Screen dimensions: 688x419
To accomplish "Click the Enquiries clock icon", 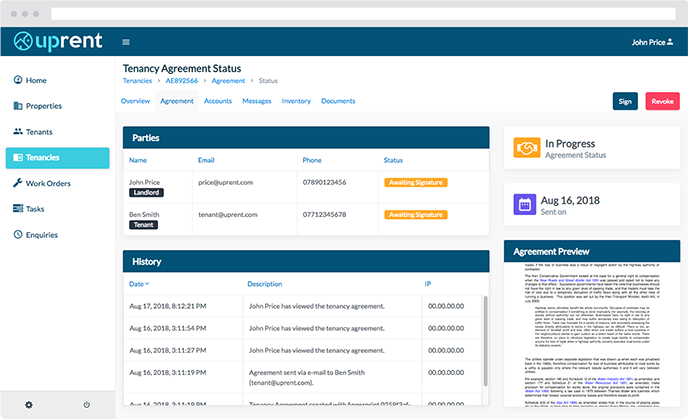I will pyautogui.click(x=18, y=234).
